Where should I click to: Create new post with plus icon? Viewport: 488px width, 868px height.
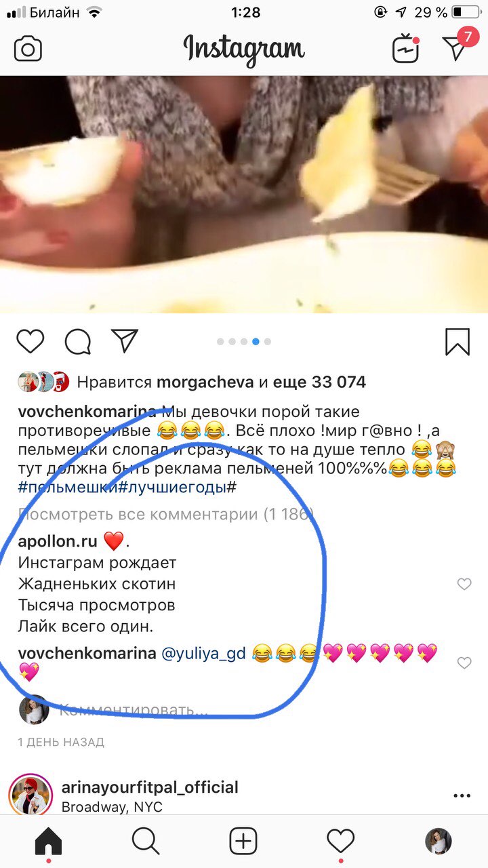(x=243, y=842)
